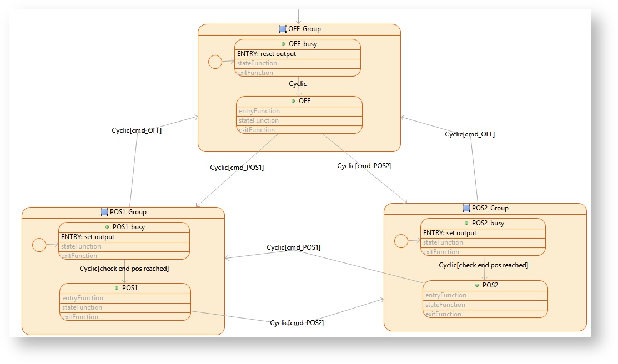Select the initial state circle in OFF_Group
This screenshot has width=618, height=364.
point(215,63)
